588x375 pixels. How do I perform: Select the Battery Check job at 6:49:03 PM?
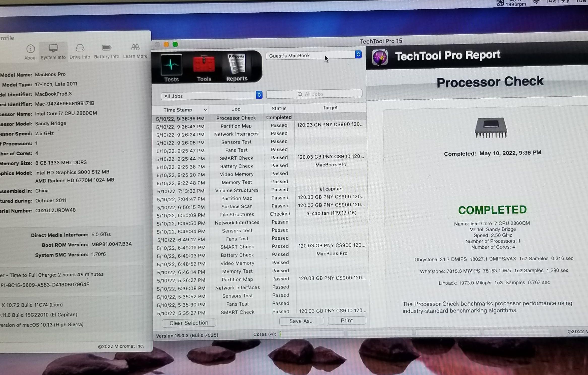click(261, 255)
